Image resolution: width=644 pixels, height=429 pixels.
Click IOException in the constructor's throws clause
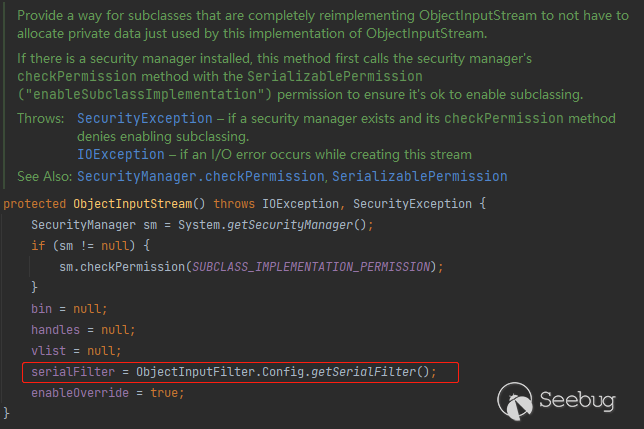(300, 204)
